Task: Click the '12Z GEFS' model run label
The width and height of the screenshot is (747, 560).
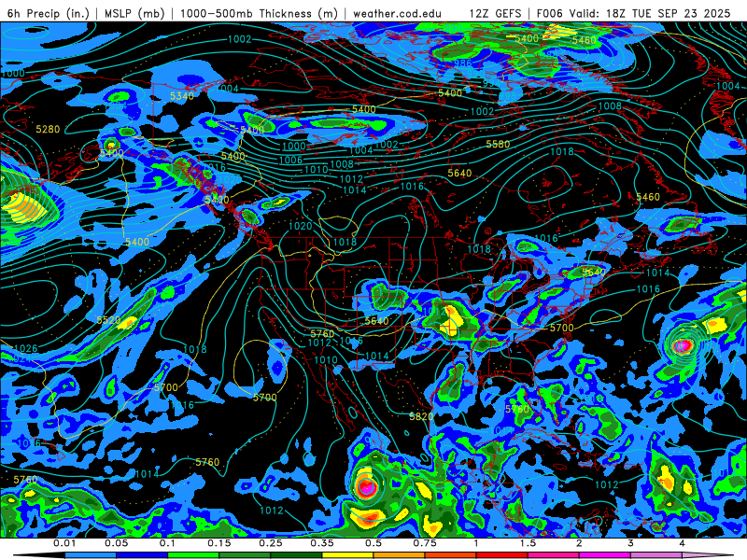Action: (x=495, y=13)
